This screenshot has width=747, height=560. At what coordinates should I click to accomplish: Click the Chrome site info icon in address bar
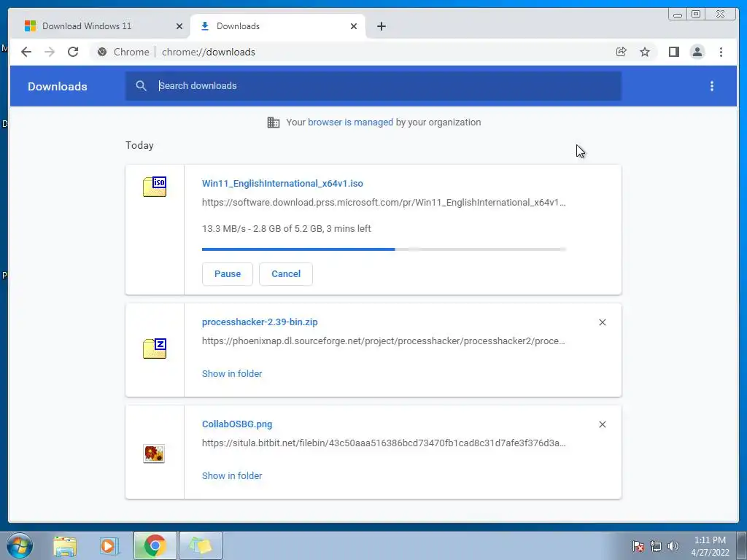click(102, 52)
